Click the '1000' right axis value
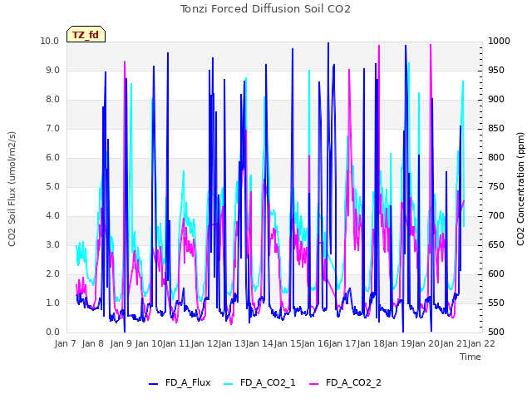Image resolution: width=532 pixels, height=399 pixels. [x=499, y=41]
